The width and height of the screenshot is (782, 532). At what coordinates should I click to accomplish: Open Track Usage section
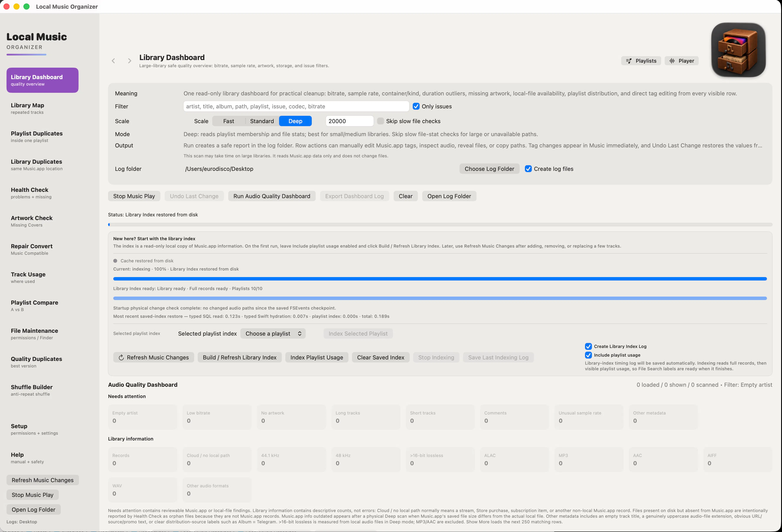pyautogui.click(x=42, y=277)
